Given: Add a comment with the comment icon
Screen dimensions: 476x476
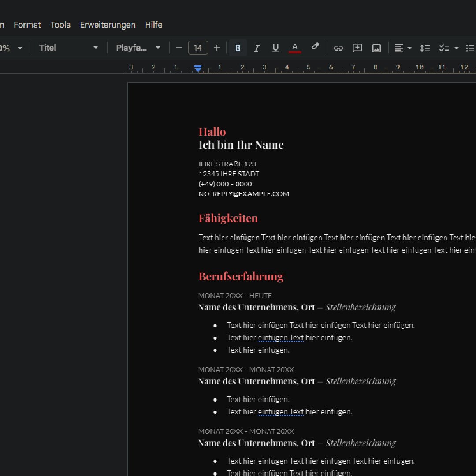Looking at the screenshot, I should (x=357, y=48).
